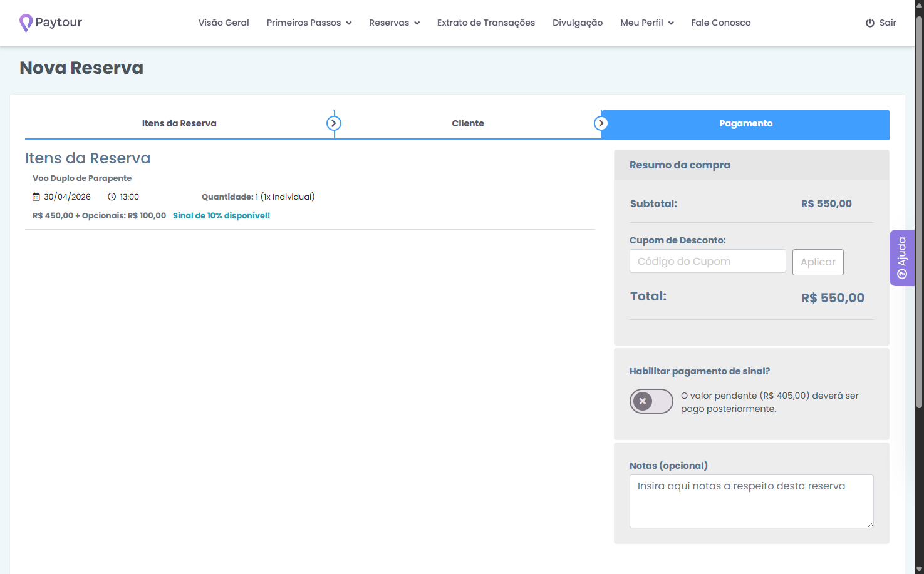Expand the Primeiros Passos dropdown
The image size is (924, 574).
[x=309, y=23]
